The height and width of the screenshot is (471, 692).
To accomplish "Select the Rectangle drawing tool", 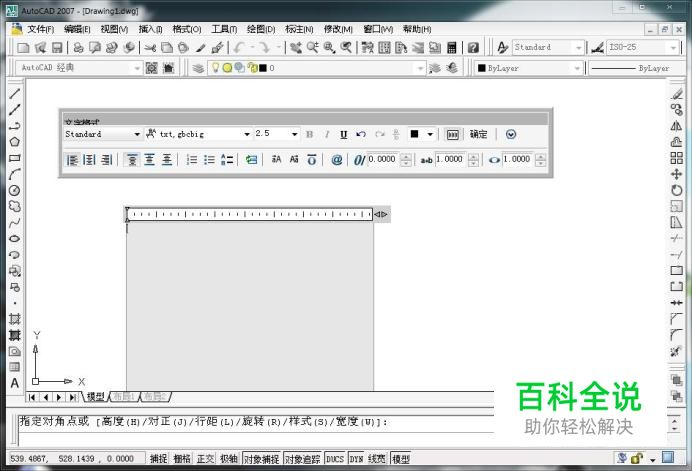I will click(15, 158).
